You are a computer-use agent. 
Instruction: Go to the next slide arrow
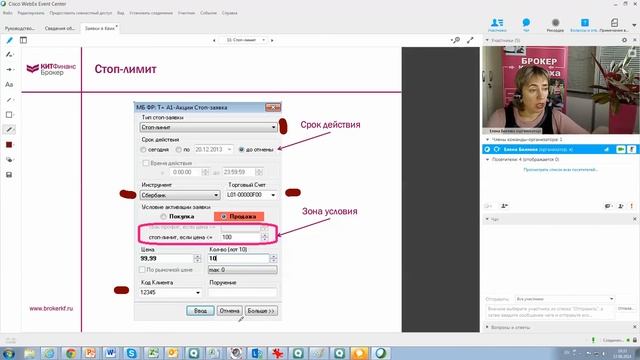tap(272, 40)
